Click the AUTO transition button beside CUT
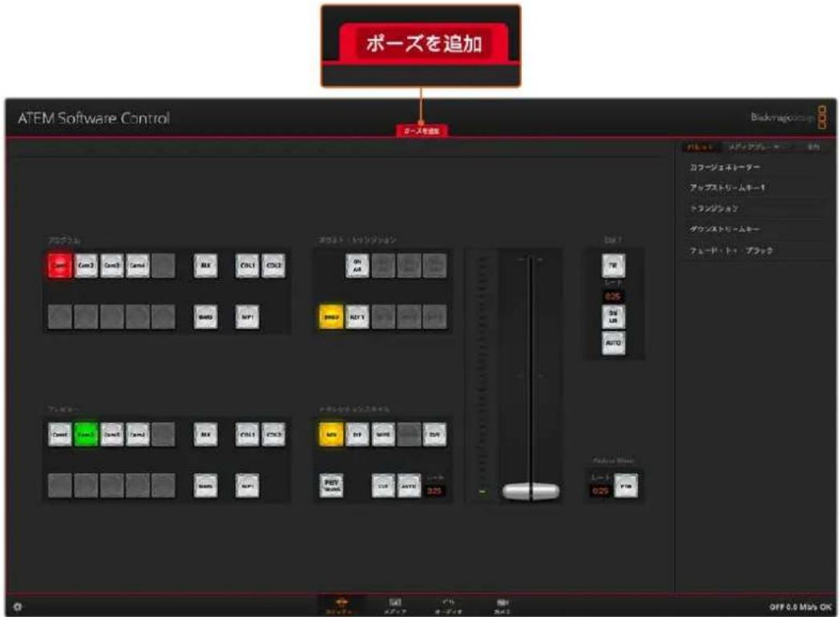The height and width of the screenshot is (617, 840). (x=409, y=486)
